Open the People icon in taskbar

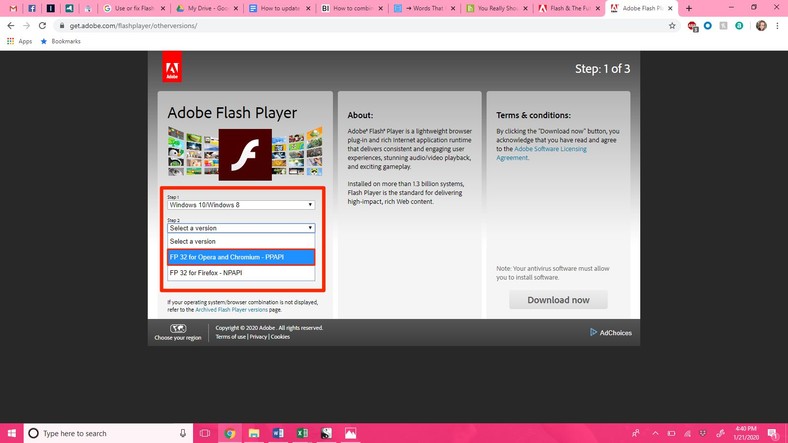tap(636, 433)
